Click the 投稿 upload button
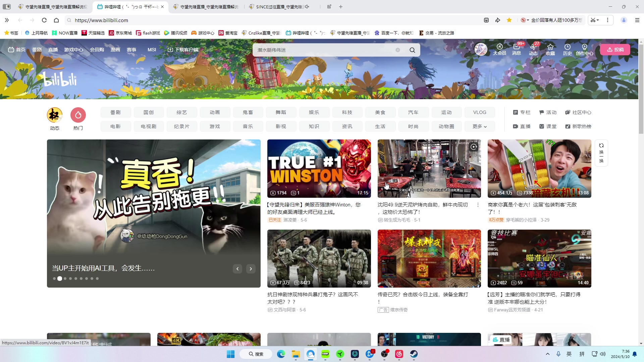The image size is (644, 362). pyautogui.click(x=615, y=50)
